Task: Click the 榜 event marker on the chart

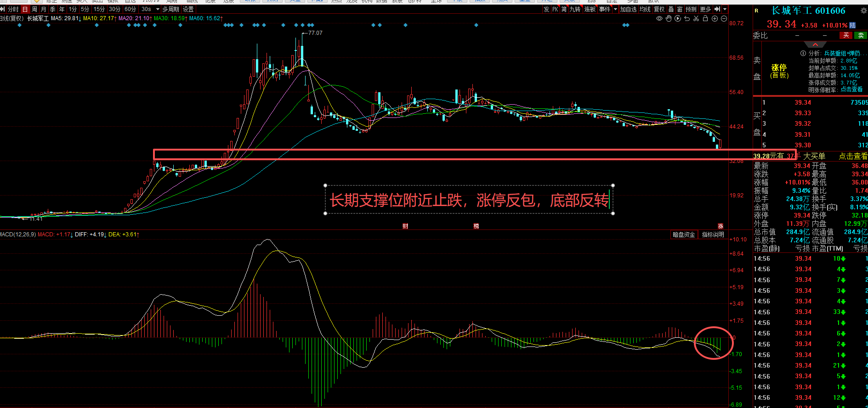Action: [477, 226]
